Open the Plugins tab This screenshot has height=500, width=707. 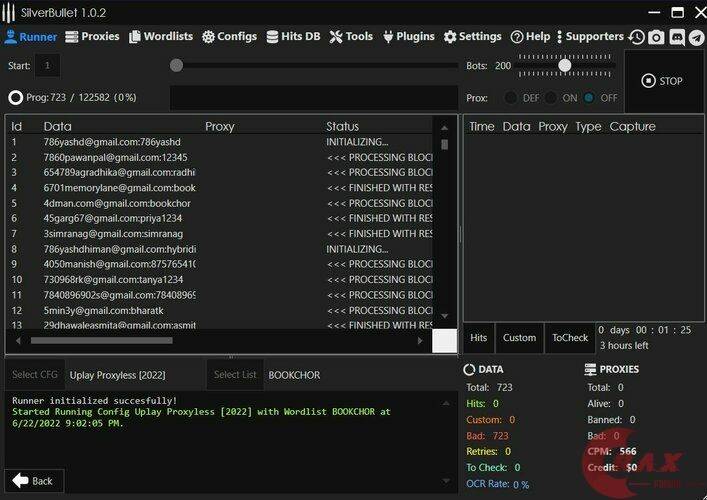click(x=409, y=37)
